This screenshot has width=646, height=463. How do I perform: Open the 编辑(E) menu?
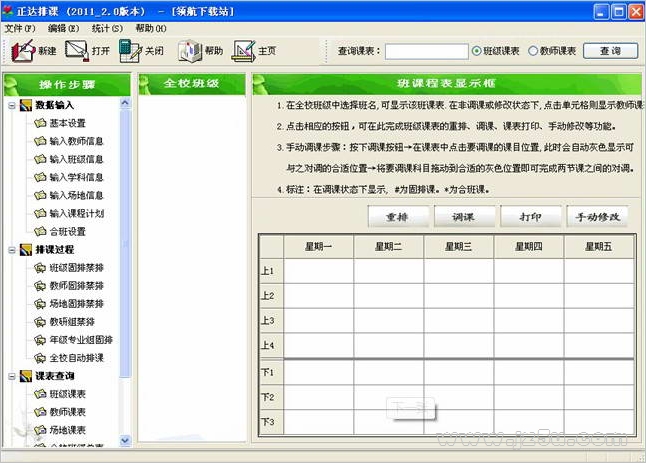click(63, 28)
